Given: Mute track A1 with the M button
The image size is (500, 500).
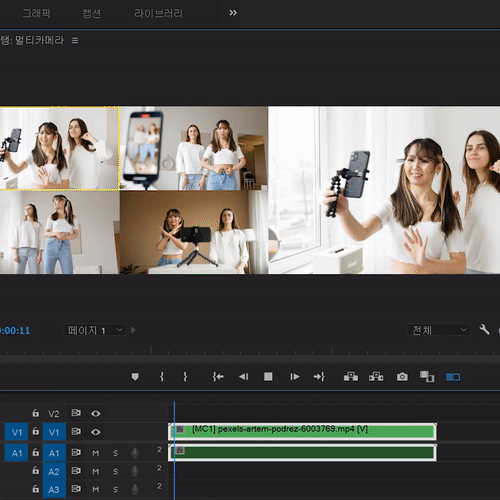Looking at the screenshot, I should [x=96, y=453].
